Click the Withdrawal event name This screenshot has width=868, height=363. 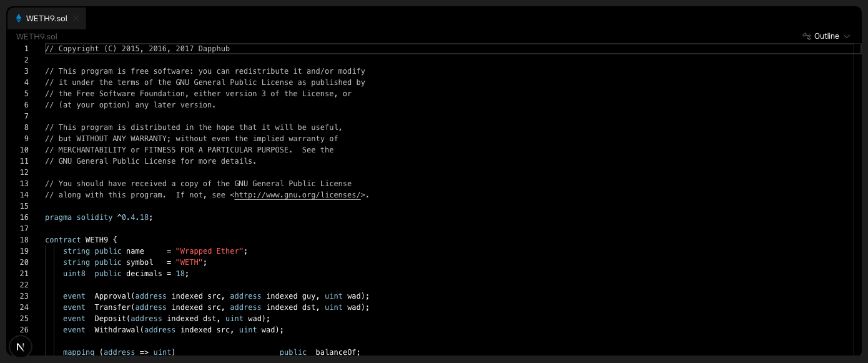(x=117, y=330)
